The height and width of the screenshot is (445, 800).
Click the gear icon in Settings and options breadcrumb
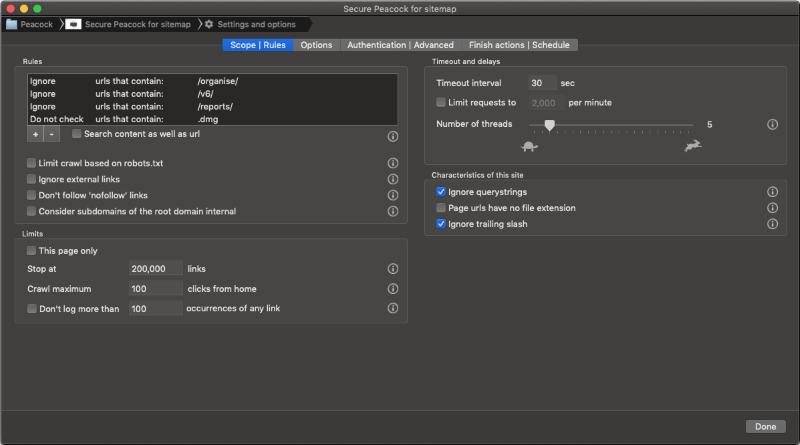tap(210, 23)
